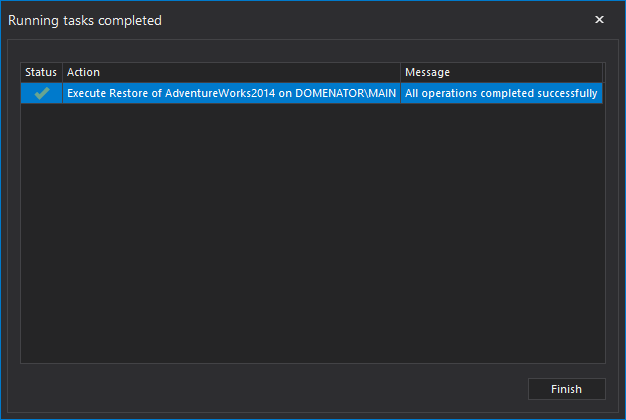Sort by the Action column header
Viewport: 626px width, 420px height.
pyautogui.click(x=231, y=72)
